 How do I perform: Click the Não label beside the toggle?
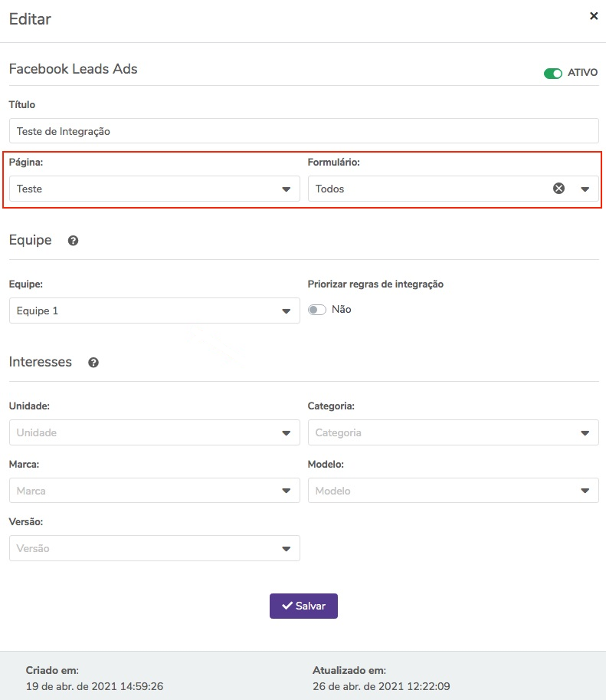pos(342,310)
